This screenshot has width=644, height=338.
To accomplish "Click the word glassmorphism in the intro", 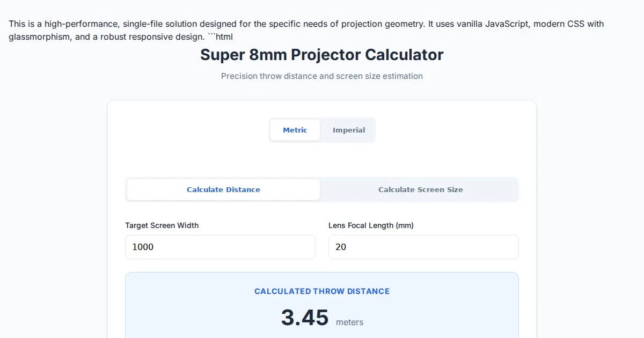I will tap(39, 37).
